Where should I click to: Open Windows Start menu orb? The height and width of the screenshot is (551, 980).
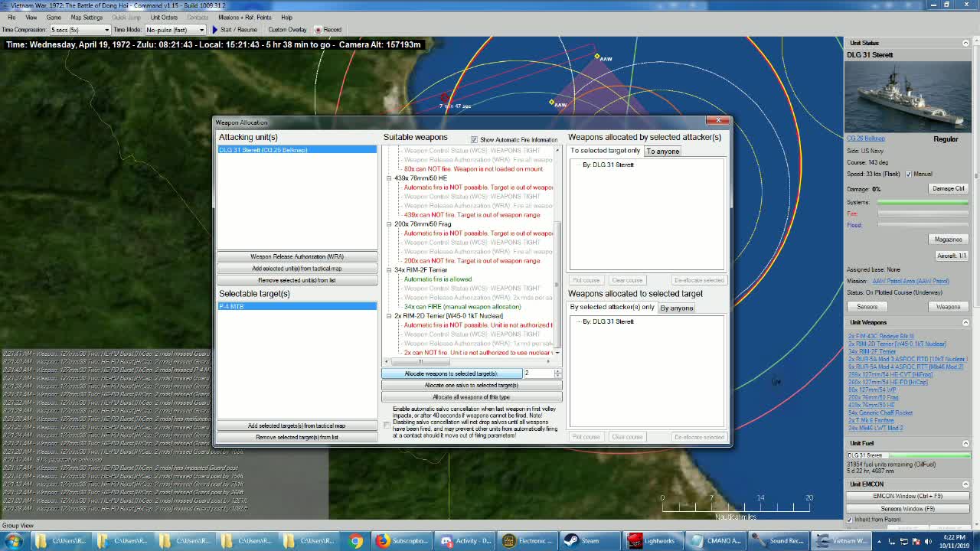13,541
